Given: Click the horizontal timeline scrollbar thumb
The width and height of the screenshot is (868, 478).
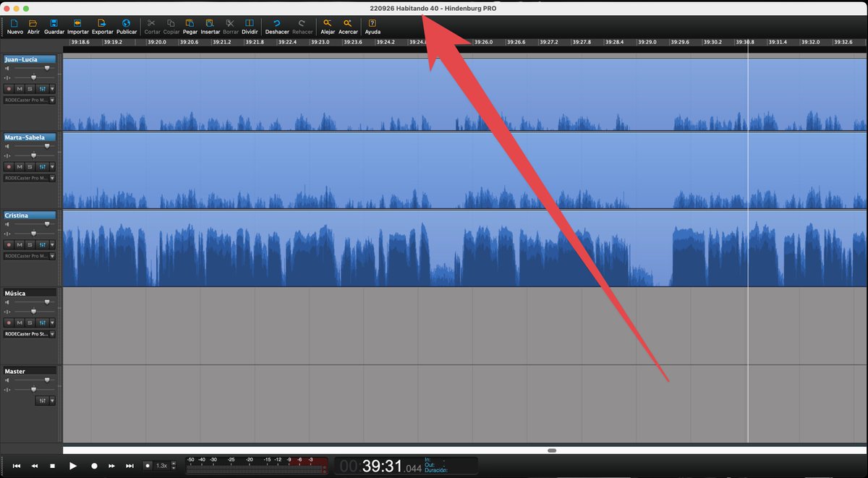Looking at the screenshot, I should point(551,450).
